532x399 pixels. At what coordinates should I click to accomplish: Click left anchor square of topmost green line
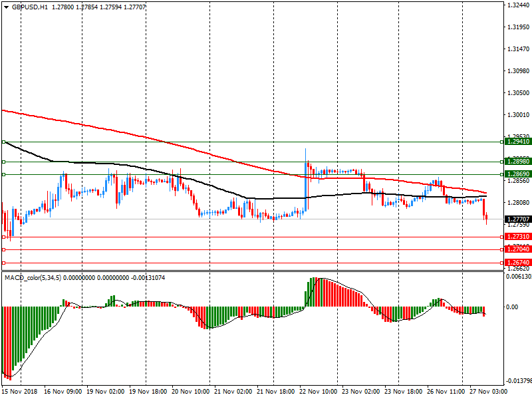point(4,142)
